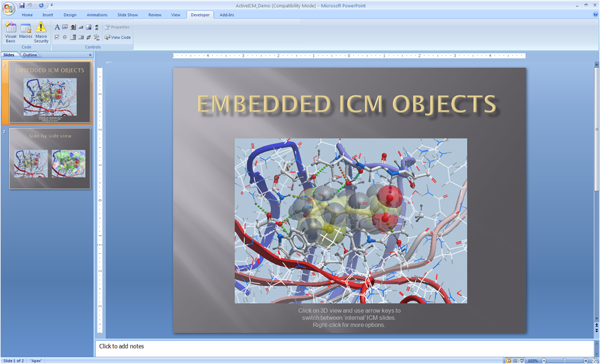Open the Add-Ins tab
Screen dimensions: 600x364
(x=227, y=15)
